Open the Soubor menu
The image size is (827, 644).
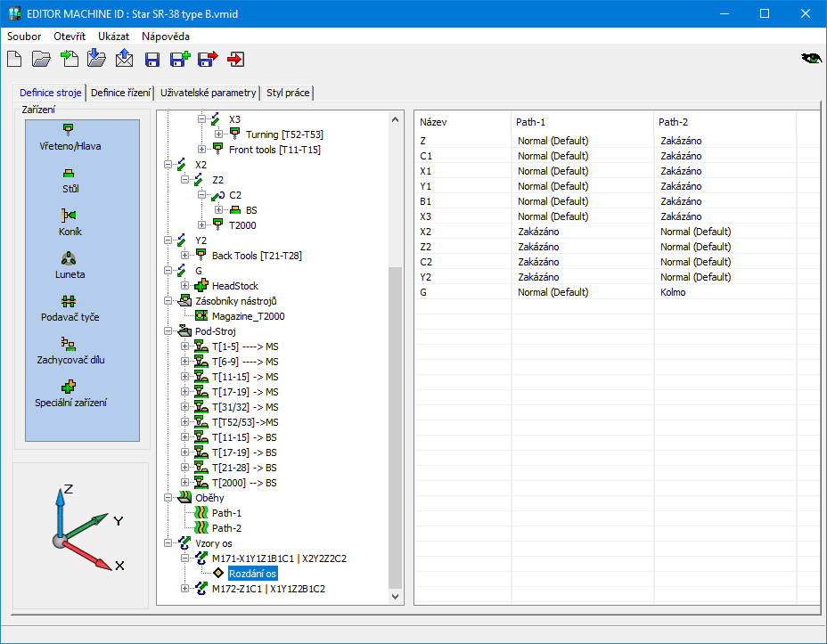(24, 37)
